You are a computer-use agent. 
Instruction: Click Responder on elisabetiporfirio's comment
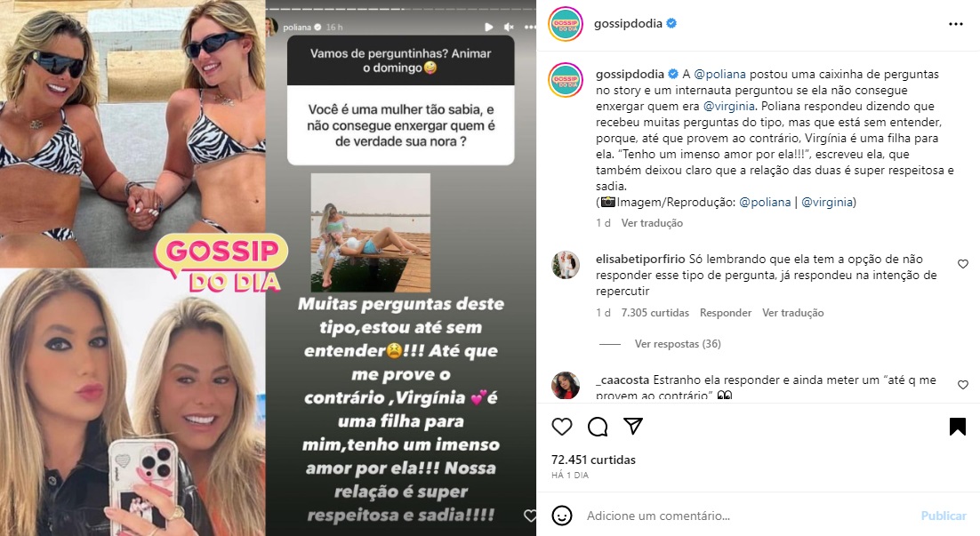(725, 313)
